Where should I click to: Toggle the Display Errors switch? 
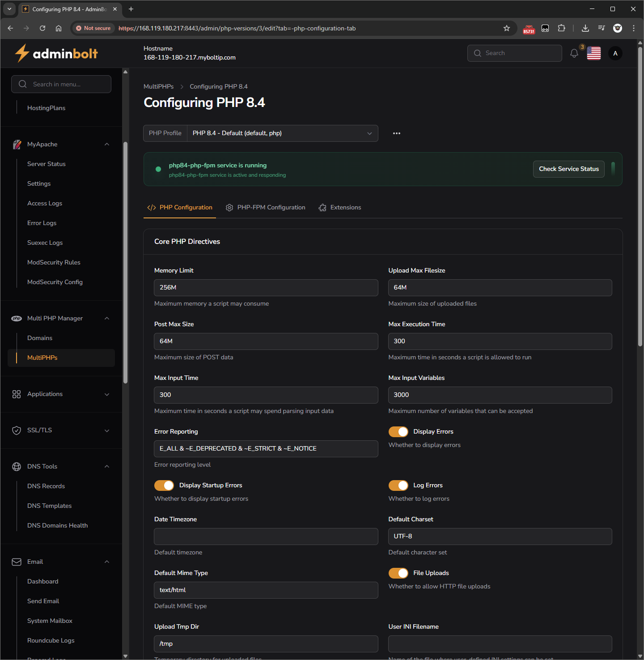point(398,432)
